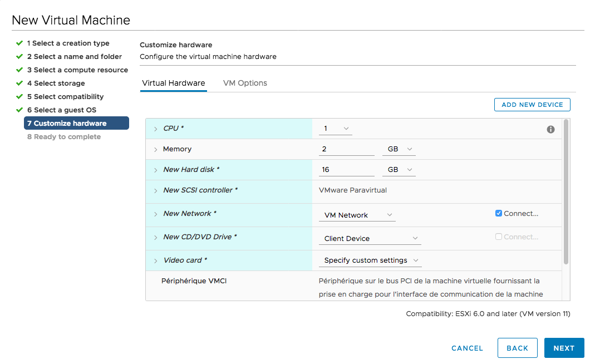This screenshot has height=364, width=595.
Task: Open the CPU count dropdown
Action: [x=336, y=129]
